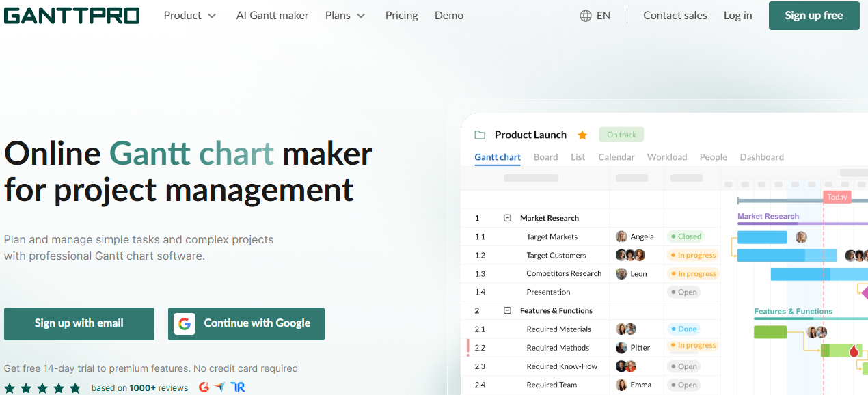Click the Presentation task name

click(x=548, y=292)
